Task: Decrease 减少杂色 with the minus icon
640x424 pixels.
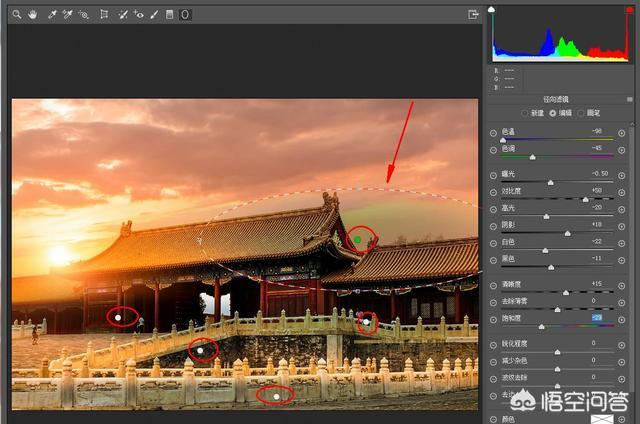Action: pos(493,362)
